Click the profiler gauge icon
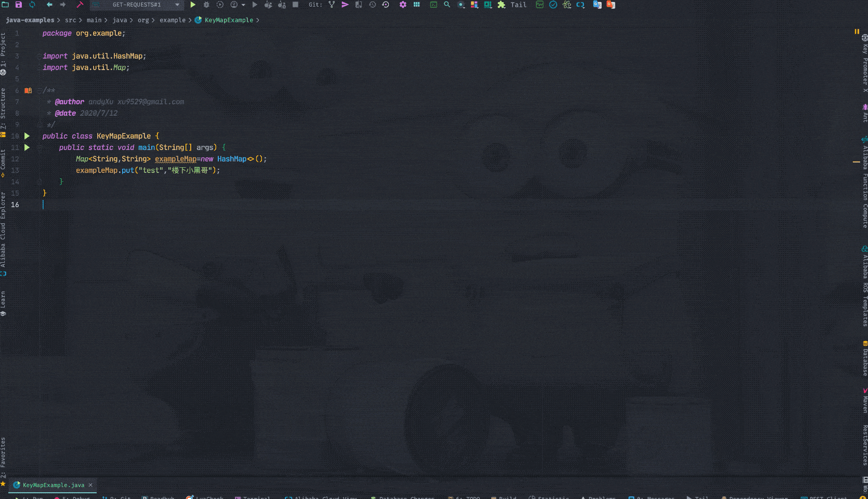This screenshot has height=499, width=868. click(234, 5)
